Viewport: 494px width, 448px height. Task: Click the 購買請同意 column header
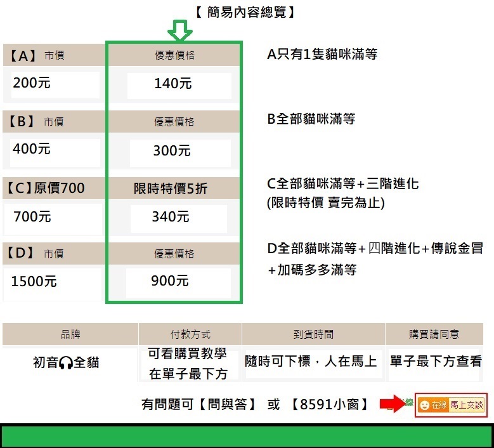click(x=434, y=334)
